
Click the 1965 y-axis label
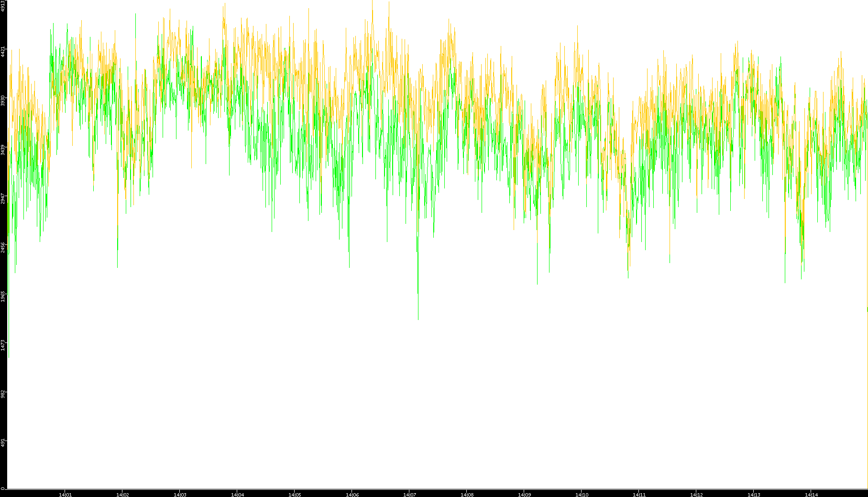[3, 296]
